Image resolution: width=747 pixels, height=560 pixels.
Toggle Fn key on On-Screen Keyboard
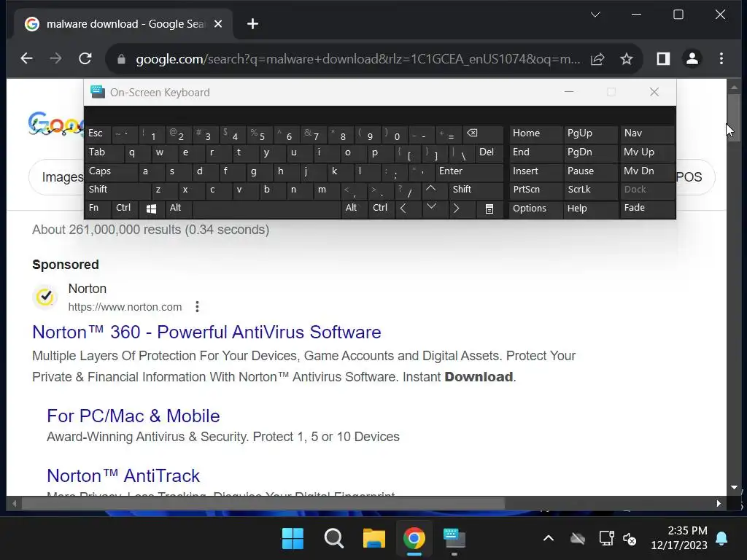pyautogui.click(x=98, y=209)
